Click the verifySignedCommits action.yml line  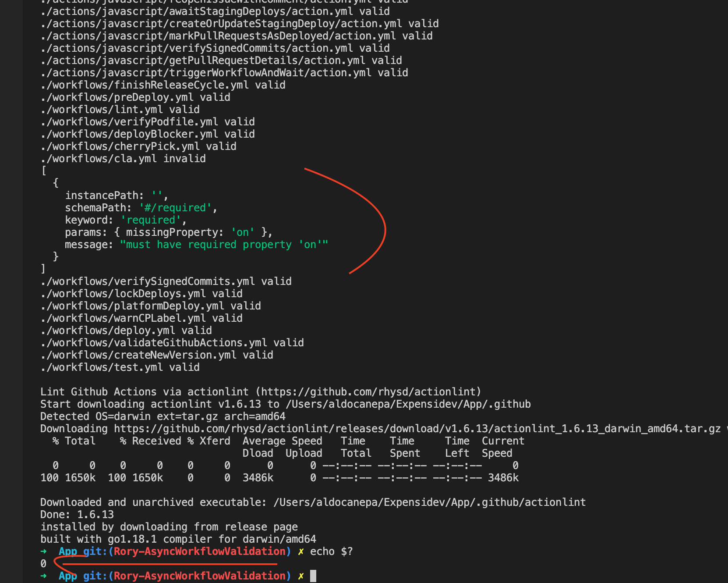coord(215,48)
